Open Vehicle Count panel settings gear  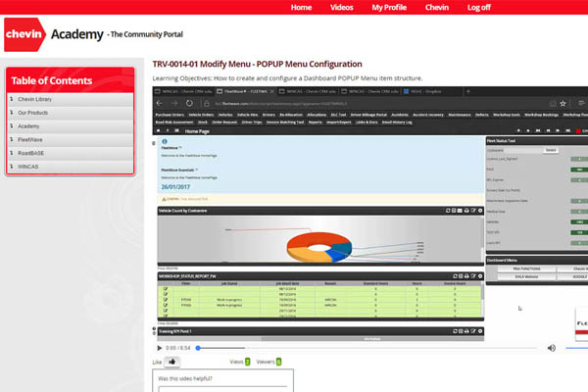pos(480,211)
